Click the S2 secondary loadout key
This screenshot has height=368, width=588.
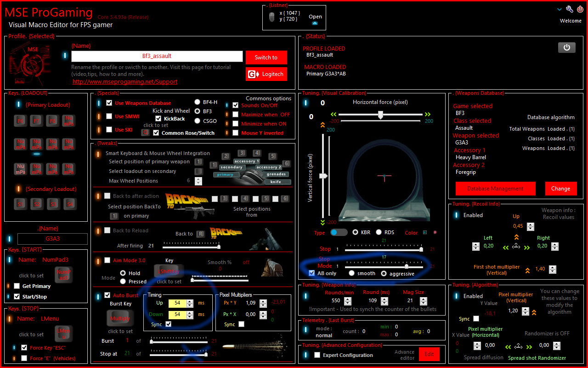(37, 204)
